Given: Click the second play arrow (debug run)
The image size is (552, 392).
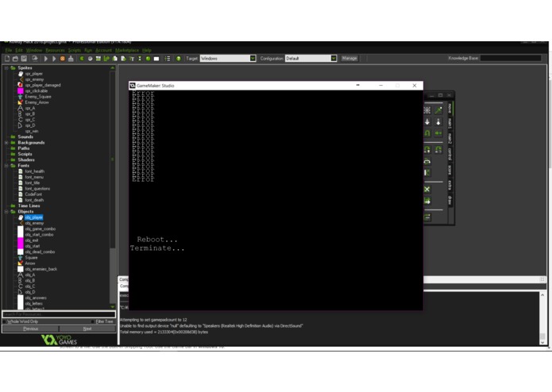Looking at the screenshot, I should pos(54,59).
